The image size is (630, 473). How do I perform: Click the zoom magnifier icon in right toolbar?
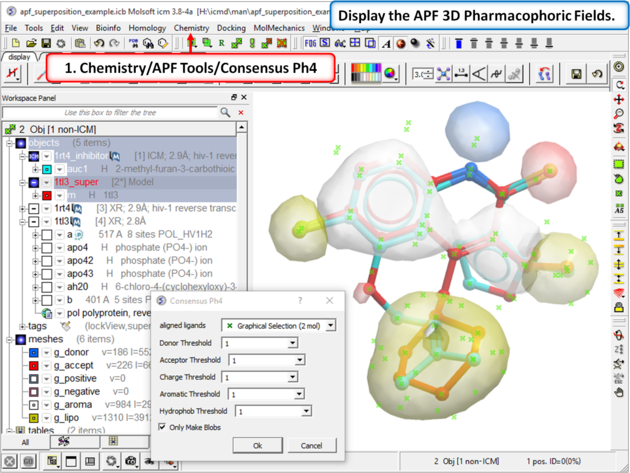[x=620, y=115]
